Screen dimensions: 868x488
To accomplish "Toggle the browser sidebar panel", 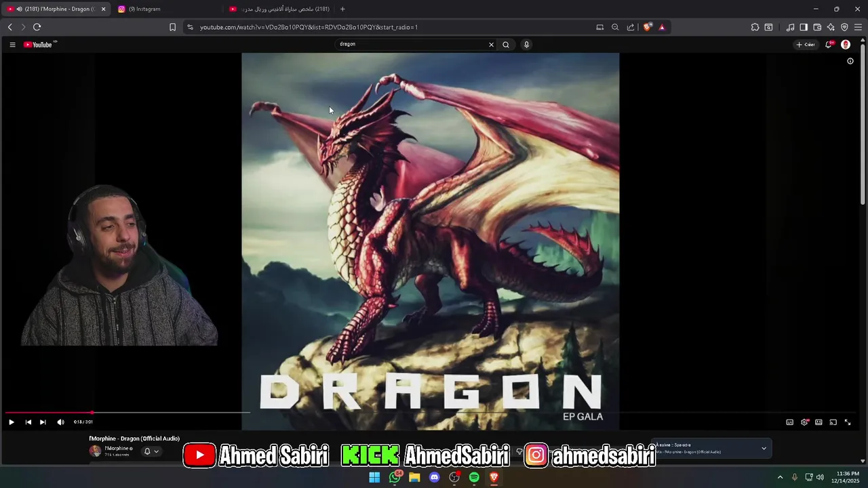I will [804, 27].
